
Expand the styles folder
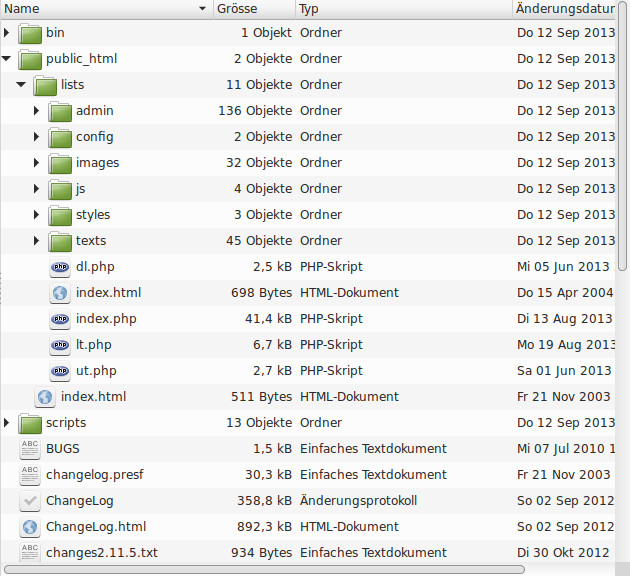(x=37, y=214)
